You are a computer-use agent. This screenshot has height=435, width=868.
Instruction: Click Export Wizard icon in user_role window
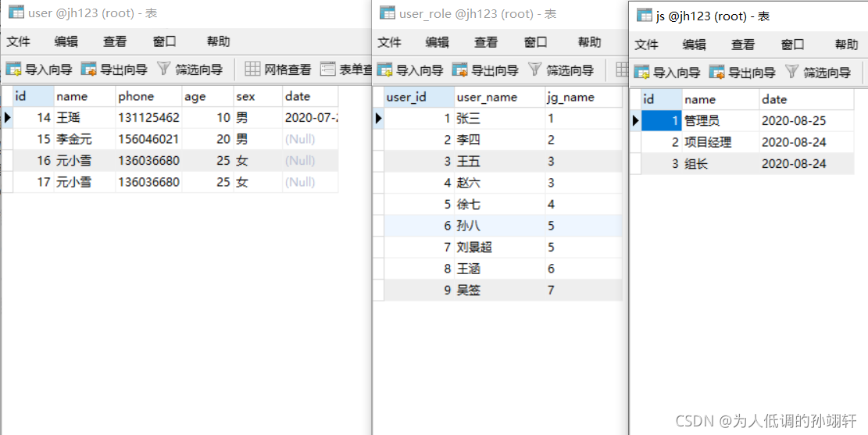[x=460, y=70]
